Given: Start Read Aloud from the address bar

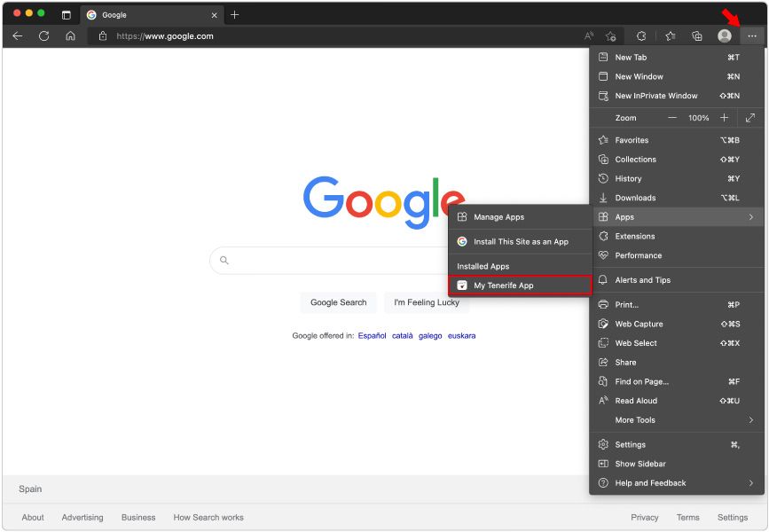Looking at the screenshot, I should tap(588, 36).
